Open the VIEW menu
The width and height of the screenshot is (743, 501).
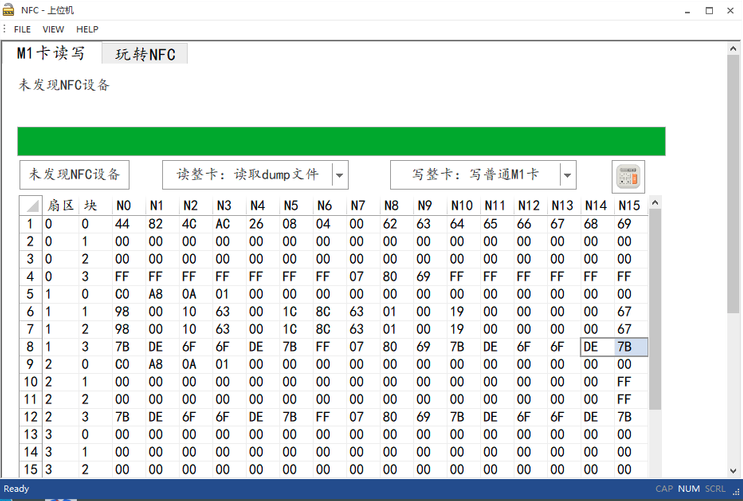(53, 29)
